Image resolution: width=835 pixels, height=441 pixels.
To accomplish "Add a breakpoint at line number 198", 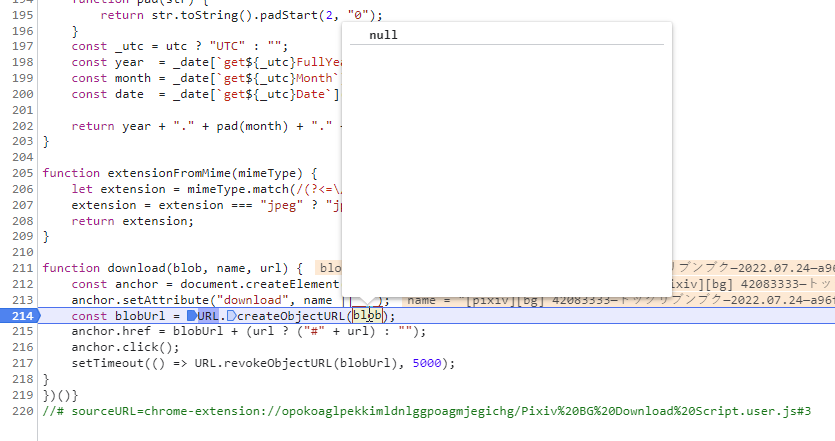I will click(x=22, y=62).
